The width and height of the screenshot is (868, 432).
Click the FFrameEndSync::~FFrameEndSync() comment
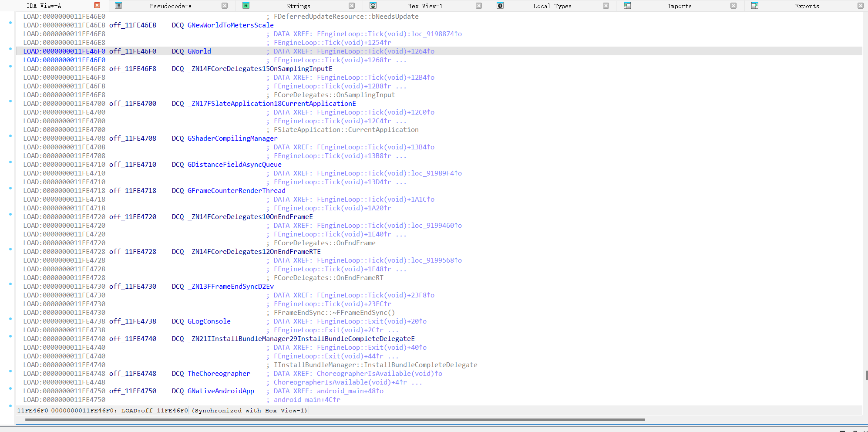tap(334, 313)
